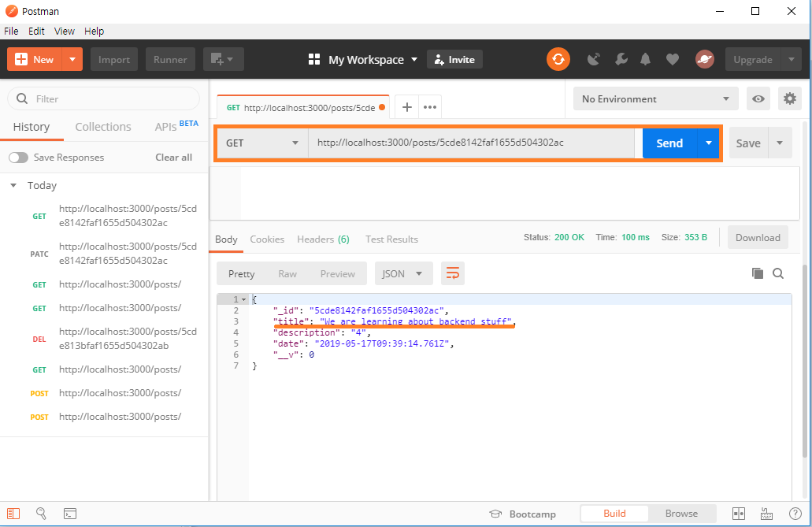The width and height of the screenshot is (812, 527).
Task: Open Save button dropdown arrow
Action: tap(780, 143)
